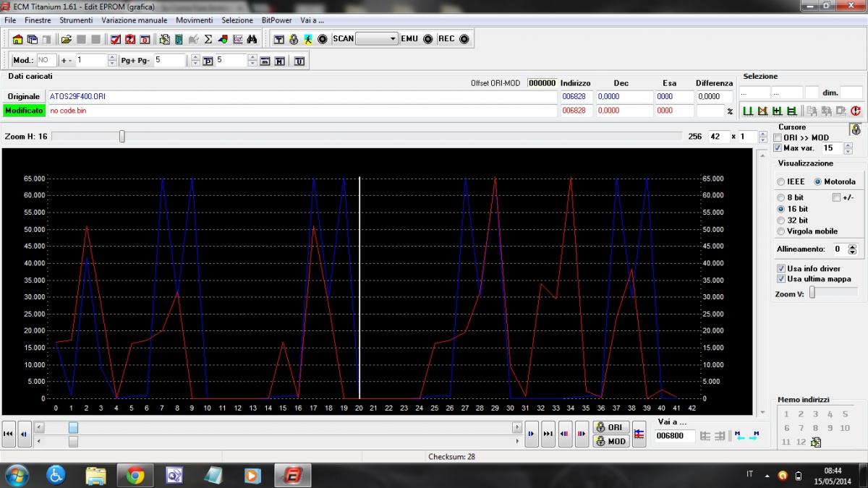Click the Zoom H slider handle
This screenshot has width=868, height=488.
click(x=122, y=136)
